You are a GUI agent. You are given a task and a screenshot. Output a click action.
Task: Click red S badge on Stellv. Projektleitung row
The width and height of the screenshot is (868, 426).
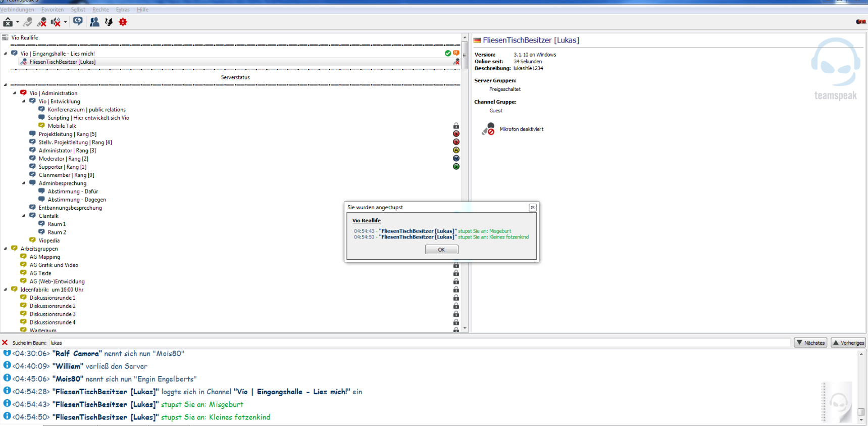click(456, 142)
